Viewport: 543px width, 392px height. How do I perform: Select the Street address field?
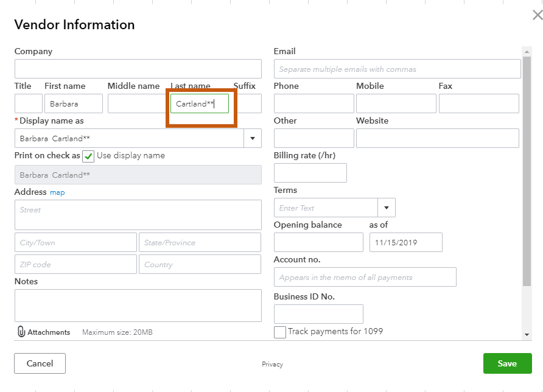pyautogui.click(x=138, y=215)
